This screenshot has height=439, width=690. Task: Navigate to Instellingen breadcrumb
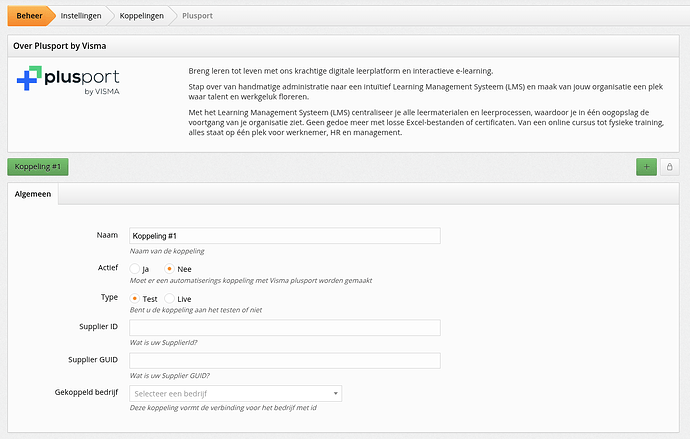80,16
